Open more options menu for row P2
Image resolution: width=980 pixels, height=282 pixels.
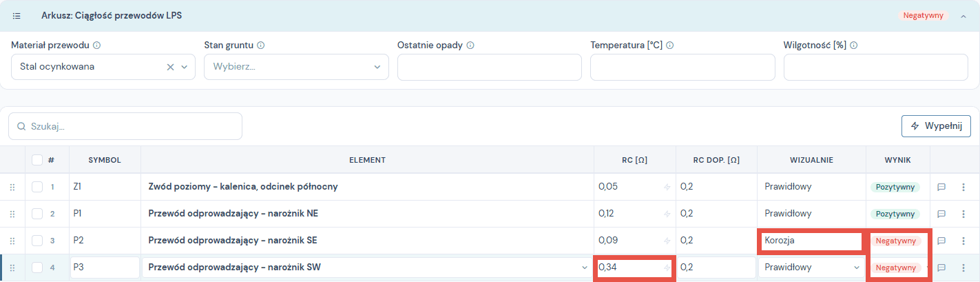coord(963,241)
